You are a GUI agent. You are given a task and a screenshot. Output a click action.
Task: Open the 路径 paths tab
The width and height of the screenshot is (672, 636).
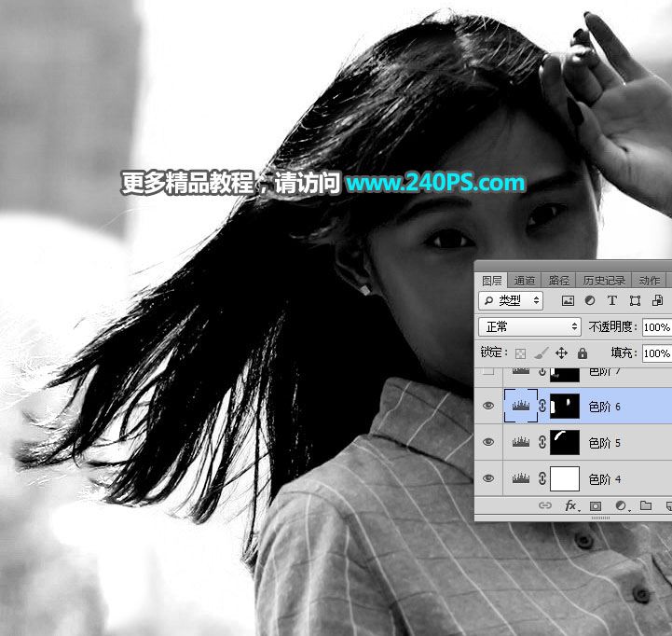point(558,281)
